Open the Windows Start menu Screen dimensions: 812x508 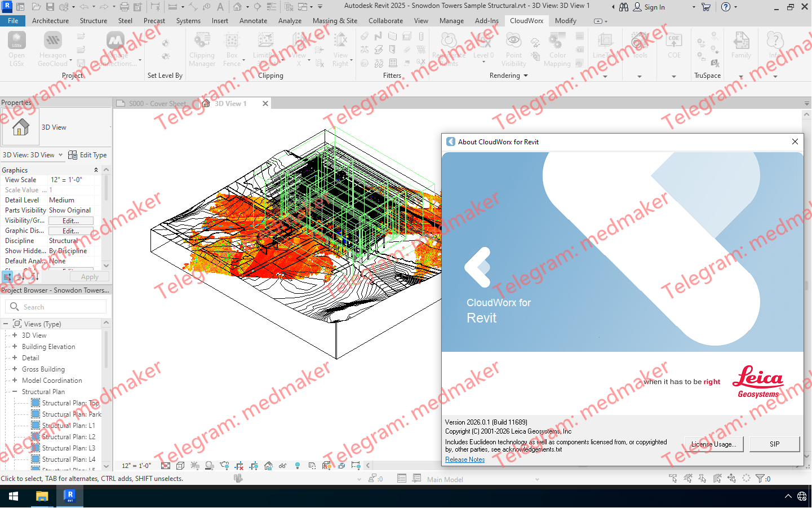14,496
